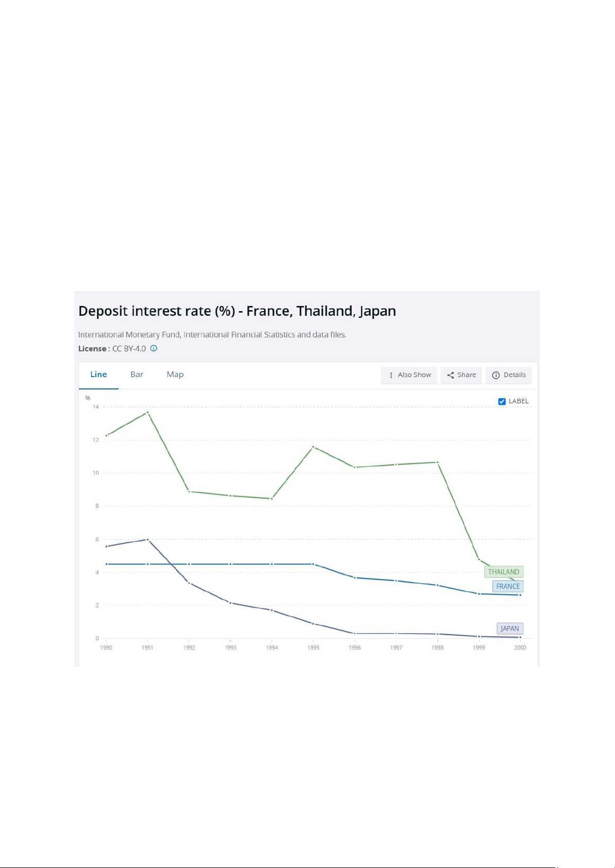Click Thailand's 1998 data point

[x=438, y=462]
